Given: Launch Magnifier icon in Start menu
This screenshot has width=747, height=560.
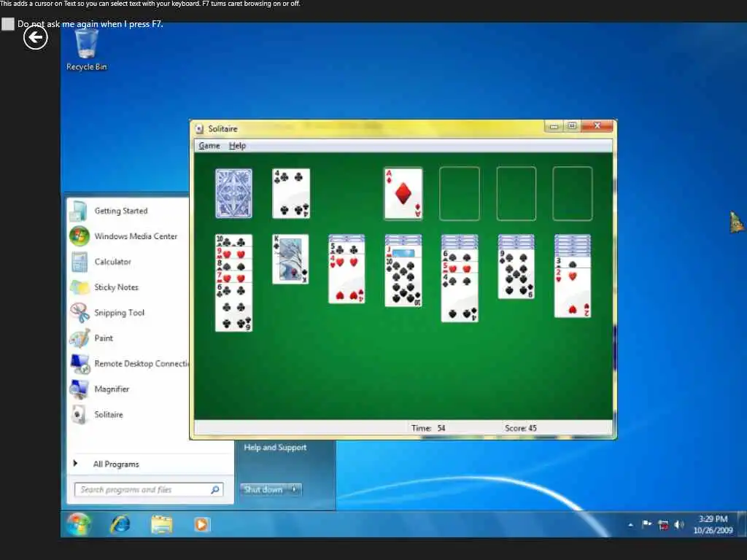Looking at the screenshot, I should click(x=79, y=389).
